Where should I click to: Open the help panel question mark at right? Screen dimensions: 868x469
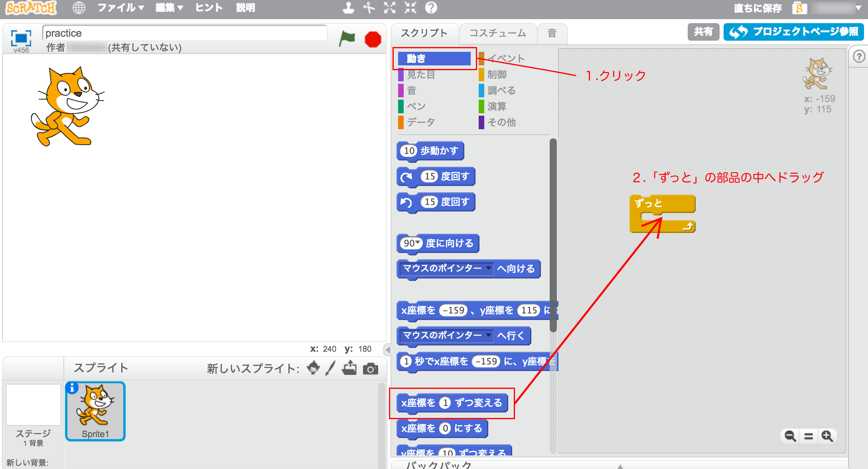859,56
